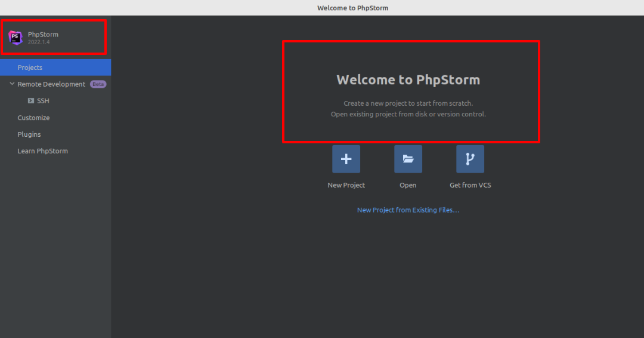Open the Customize section
644x338 pixels.
33,118
